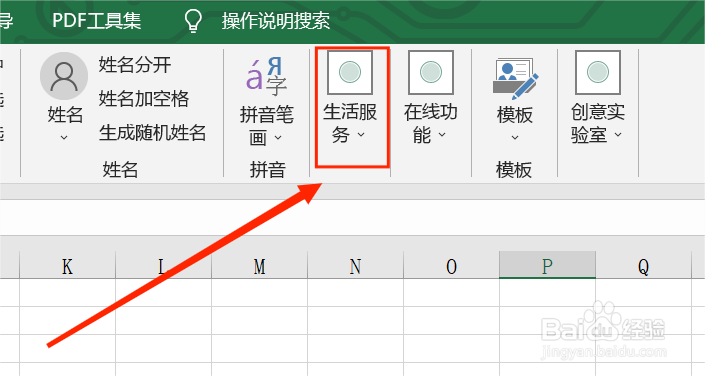Select column M header
The width and height of the screenshot is (705, 376).
pyautogui.click(x=259, y=266)
